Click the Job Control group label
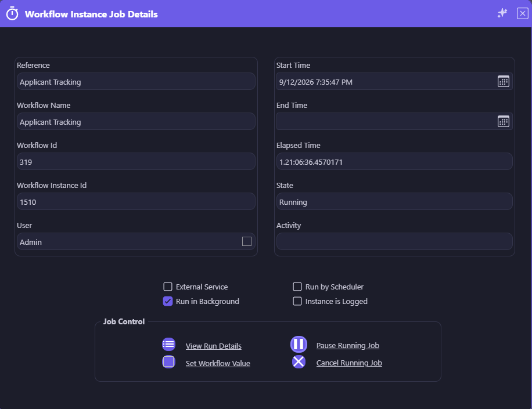Viewport: 532px width, 409px height. [x=124, y=321]
